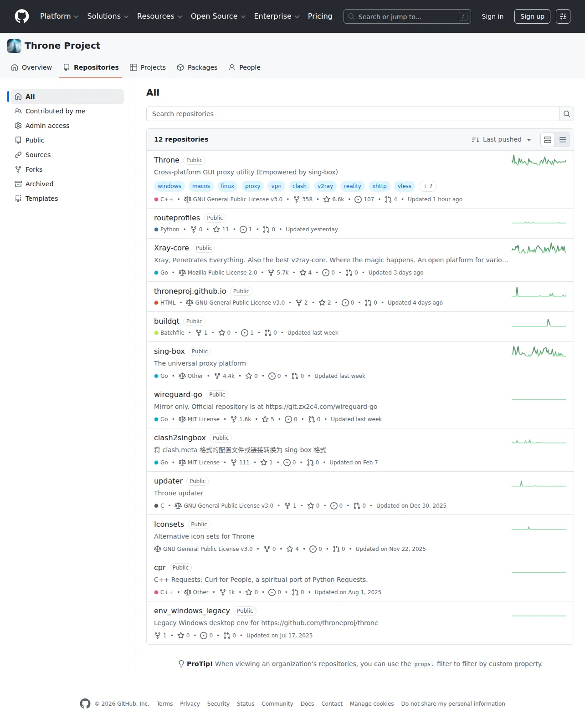Select the Repositories tab
This screenshot has width=585, height=728.
click(x=91, y=67)
